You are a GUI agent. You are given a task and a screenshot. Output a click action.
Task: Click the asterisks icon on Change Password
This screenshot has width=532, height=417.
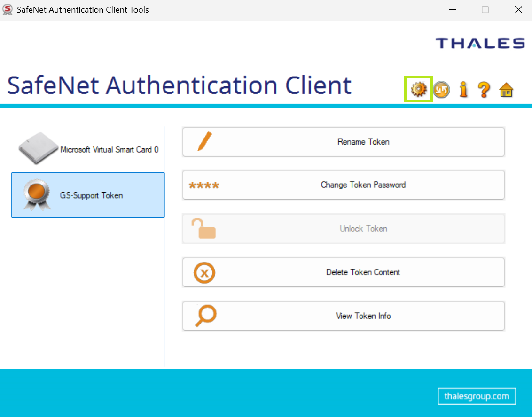[x=204, y=185]
